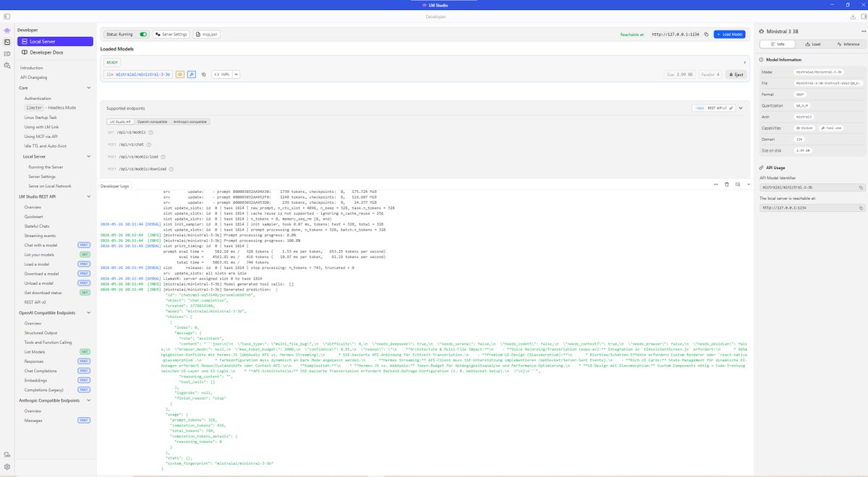Click help icon next to /api/v1/models/load
This screenshot has width=868, height=477.
163,157
